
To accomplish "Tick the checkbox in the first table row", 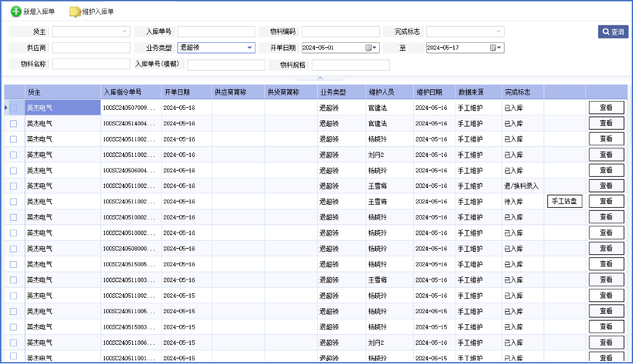I will 14,108.
